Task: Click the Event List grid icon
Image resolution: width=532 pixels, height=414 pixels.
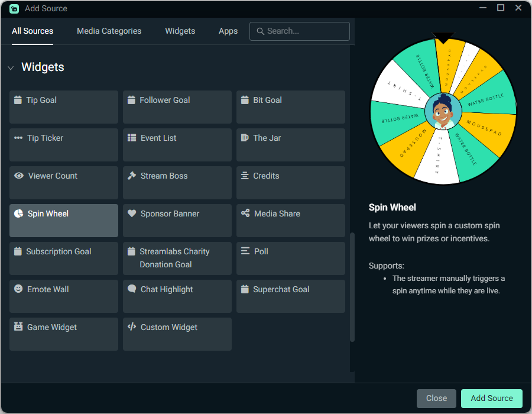Action: click(x=132, y=138)
